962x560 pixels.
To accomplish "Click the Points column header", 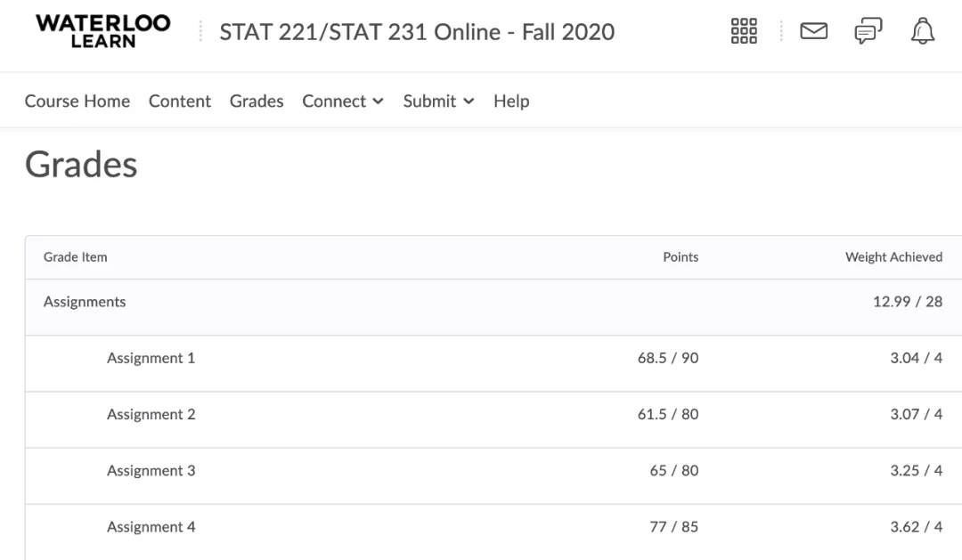I will point(681,257).
